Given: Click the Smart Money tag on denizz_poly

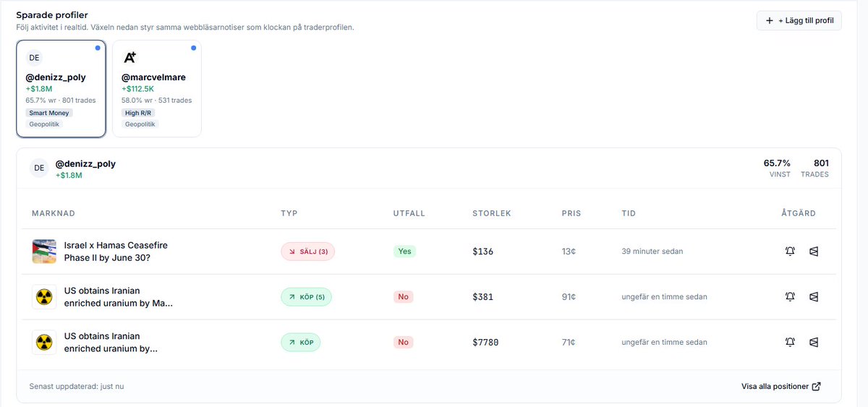Looking at the screenshot, I should point(50,113).
